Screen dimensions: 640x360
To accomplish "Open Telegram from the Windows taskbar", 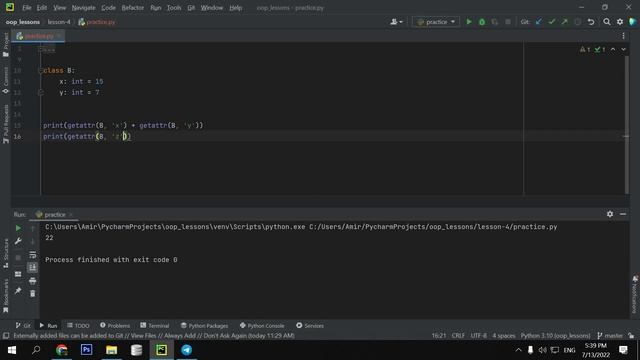I will pos(187,350).
